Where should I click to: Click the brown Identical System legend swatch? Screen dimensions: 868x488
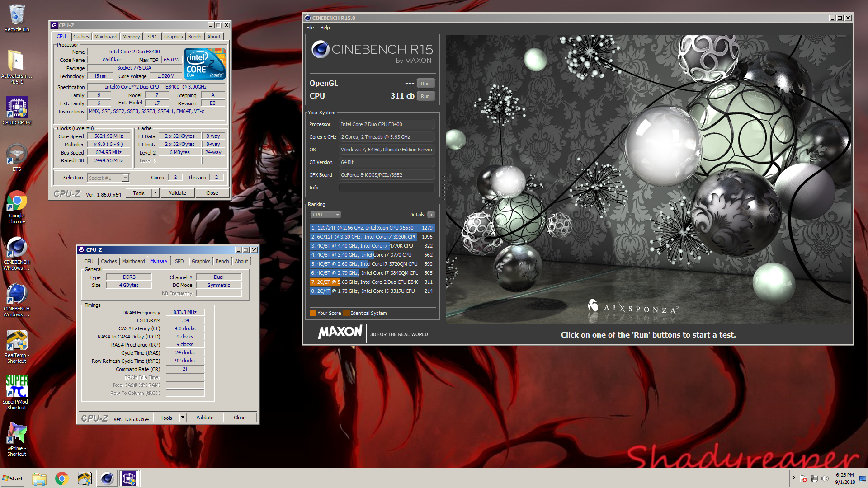pos(346,313)
